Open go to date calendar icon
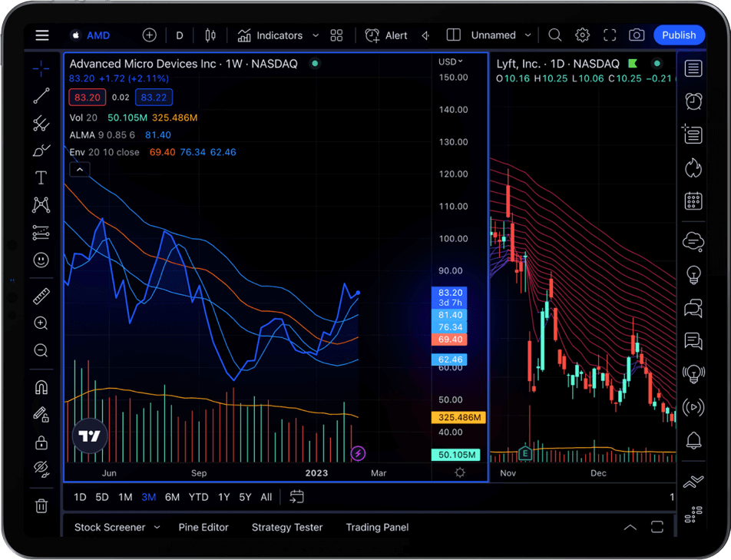The height and width of the screenshot is (560, 731). tap(296, 497)
